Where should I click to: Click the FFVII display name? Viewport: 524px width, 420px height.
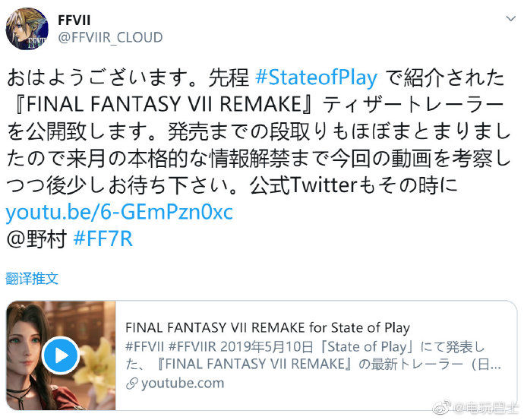[x=74, y=21]
